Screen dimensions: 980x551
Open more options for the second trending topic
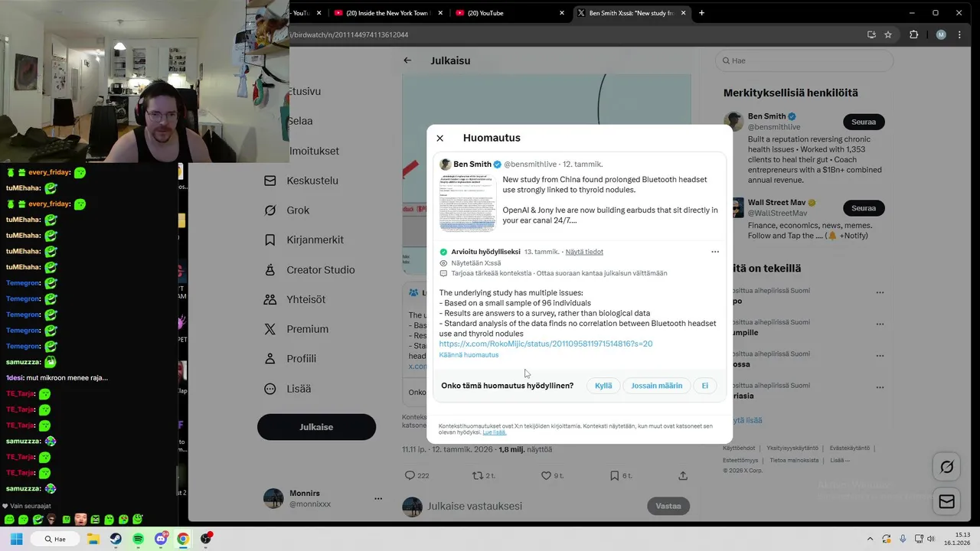880,324
